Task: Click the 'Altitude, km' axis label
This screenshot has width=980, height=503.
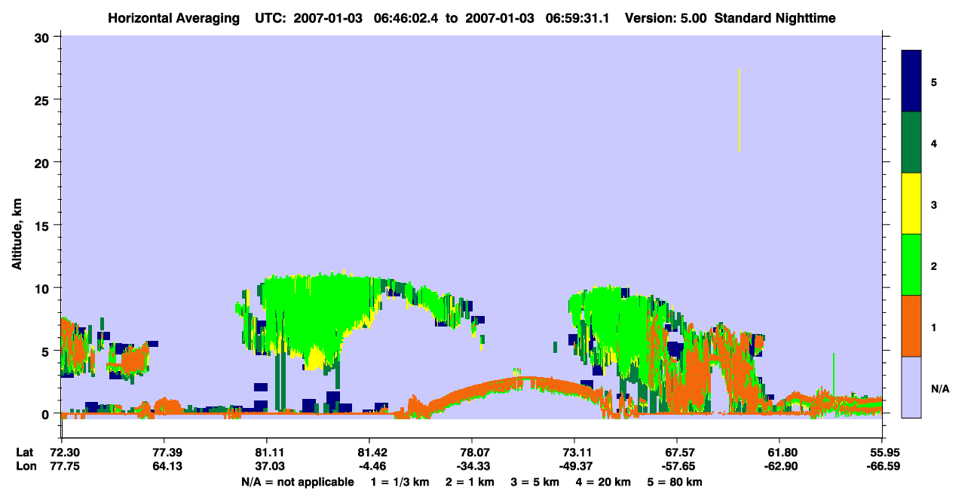Action: tap(16, 234)
